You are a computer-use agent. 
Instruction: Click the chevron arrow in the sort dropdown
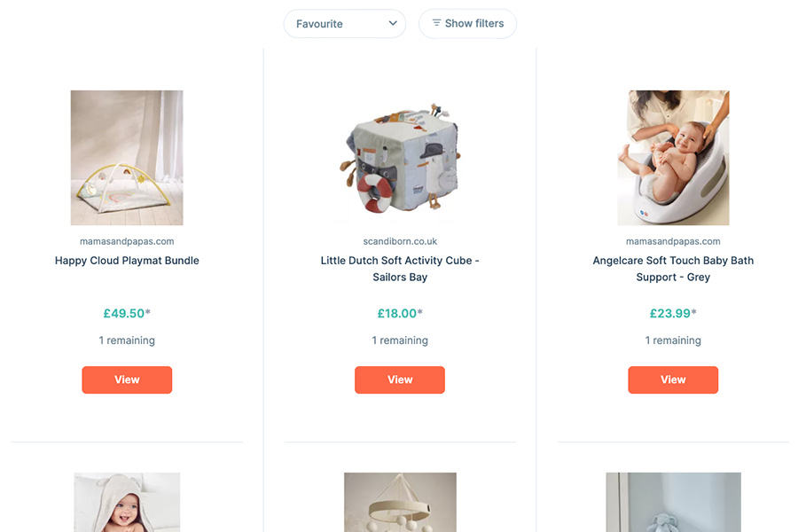pyautogui.click(x=393, y=24)
